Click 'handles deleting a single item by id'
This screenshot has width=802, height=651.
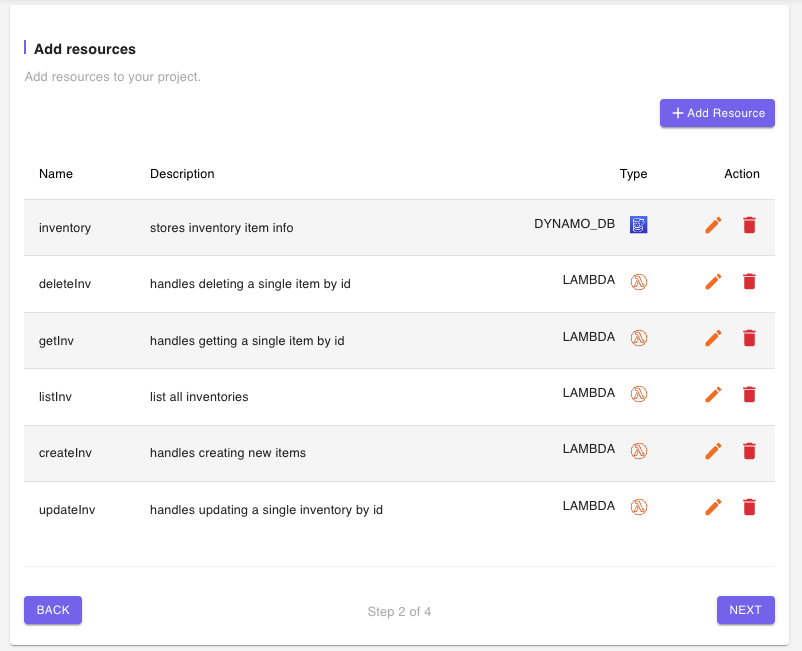coord(250,284)
